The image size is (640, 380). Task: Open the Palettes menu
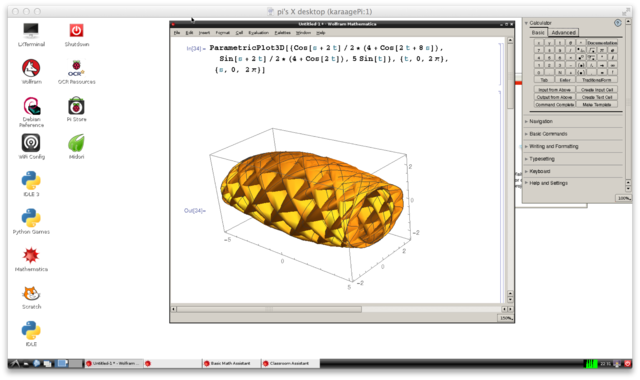pyautogui.click(x=282, y=33)
